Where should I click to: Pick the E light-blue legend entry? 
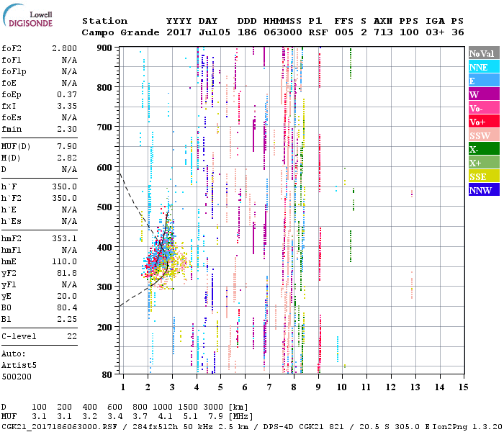tap(483, 81)
